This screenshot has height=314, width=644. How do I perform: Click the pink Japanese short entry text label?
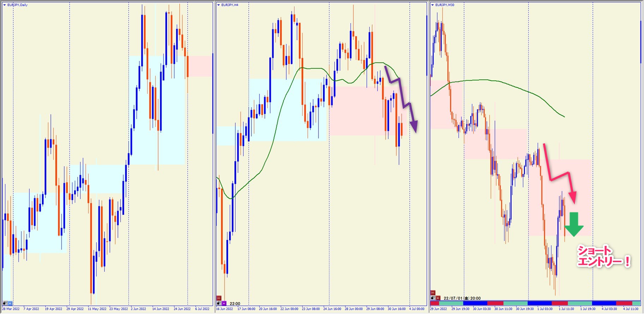[x=603, y=256]
